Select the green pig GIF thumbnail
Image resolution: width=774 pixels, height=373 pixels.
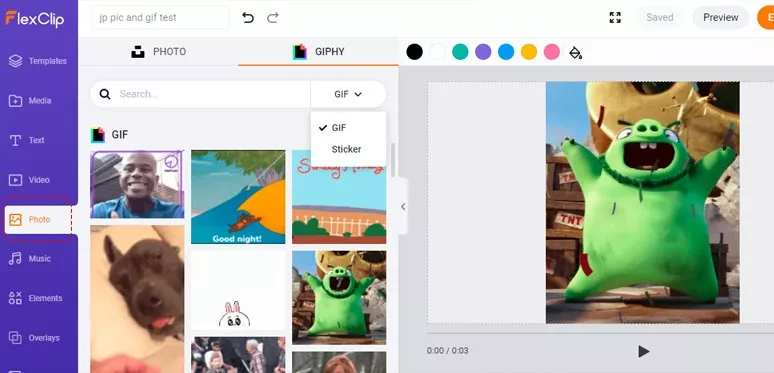pyautogui.click(x=339, y=297)
